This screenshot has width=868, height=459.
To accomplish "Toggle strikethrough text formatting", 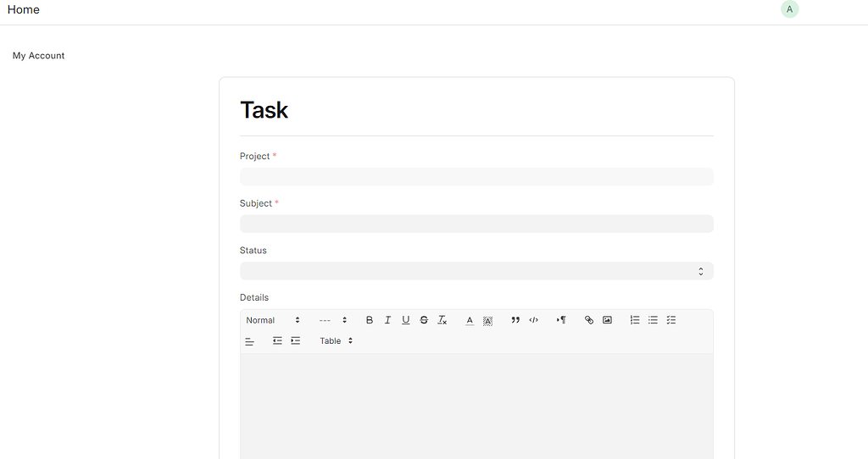I will (424, 320).
